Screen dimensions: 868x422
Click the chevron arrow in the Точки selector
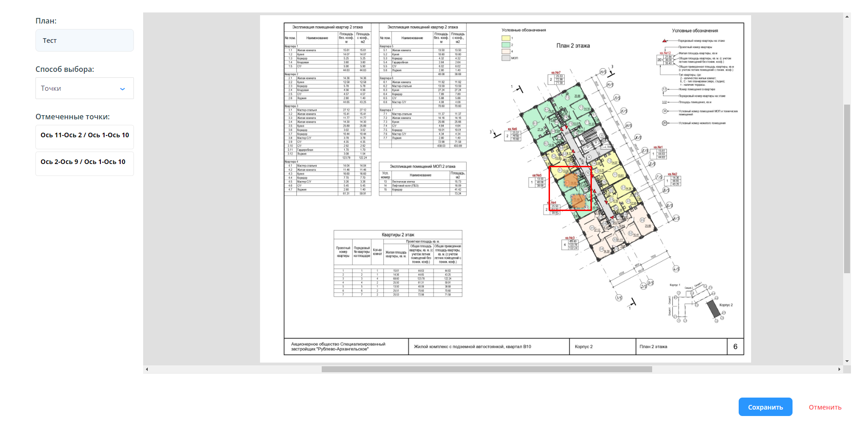122,89
